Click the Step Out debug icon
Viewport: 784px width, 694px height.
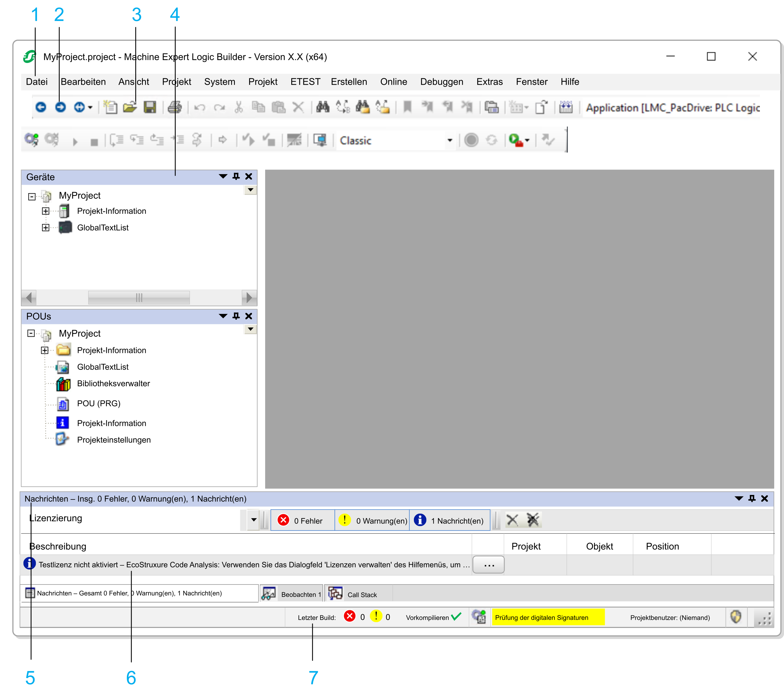[x=157, y=140]
